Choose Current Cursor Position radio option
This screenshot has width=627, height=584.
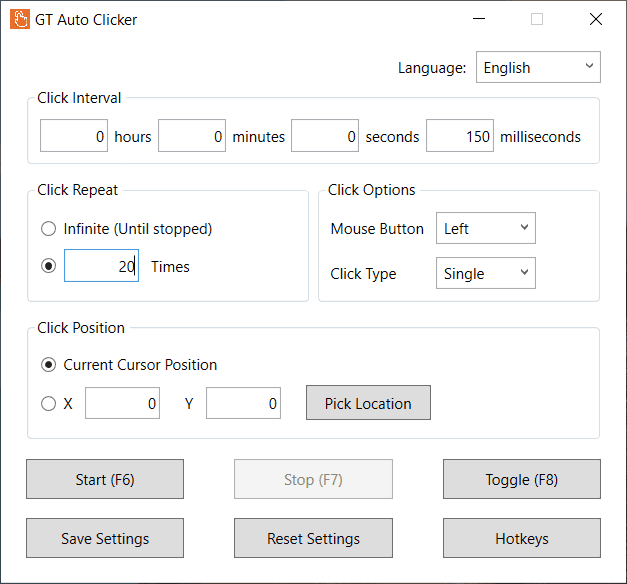(x=48, y=364)
